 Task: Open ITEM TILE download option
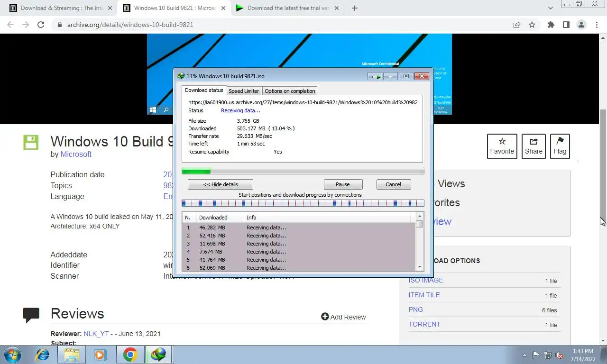(x=424, y=295)
